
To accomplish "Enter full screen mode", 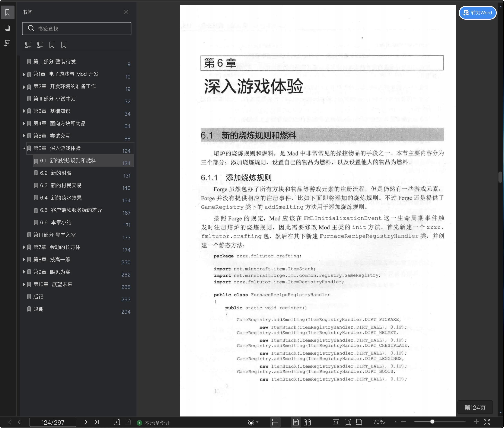I will tap(487, 422).
